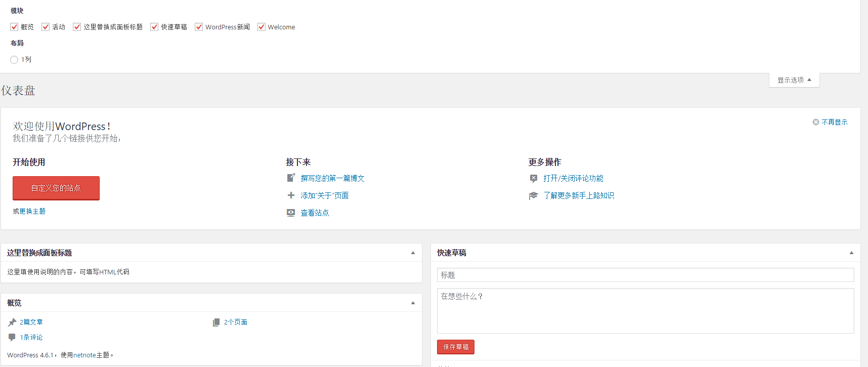Click the 保存草稿 button
This screenshot has height=367, width=868.
click(x=455, y=347)
